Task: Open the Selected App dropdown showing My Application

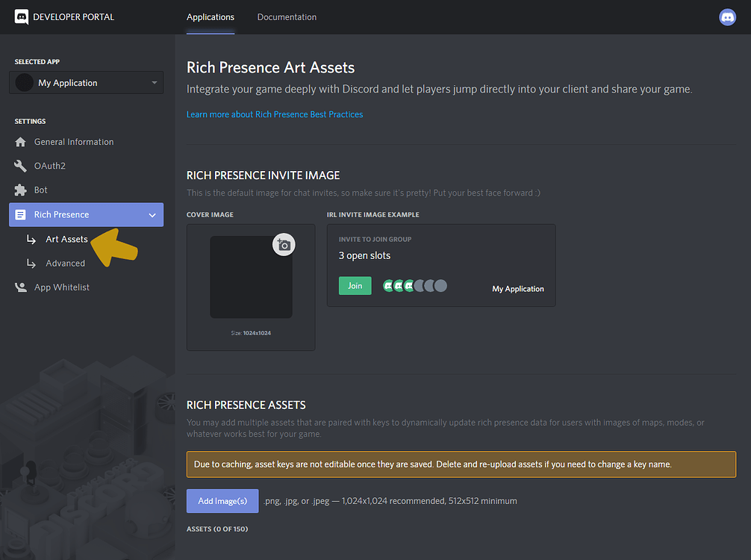Action: (86, 82)
